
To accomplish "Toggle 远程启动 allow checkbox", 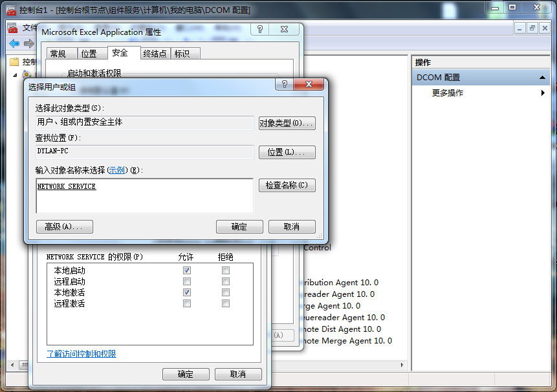I will 187,281.
